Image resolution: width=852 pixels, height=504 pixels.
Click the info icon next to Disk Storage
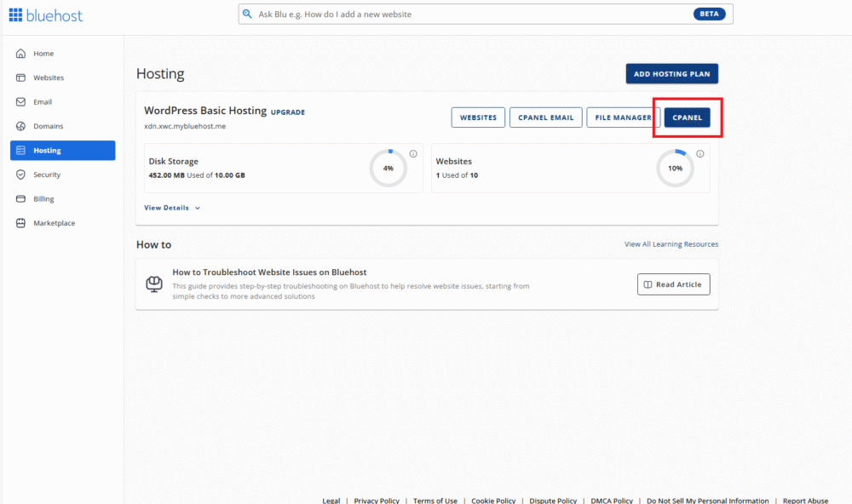[x=413, y=153]
